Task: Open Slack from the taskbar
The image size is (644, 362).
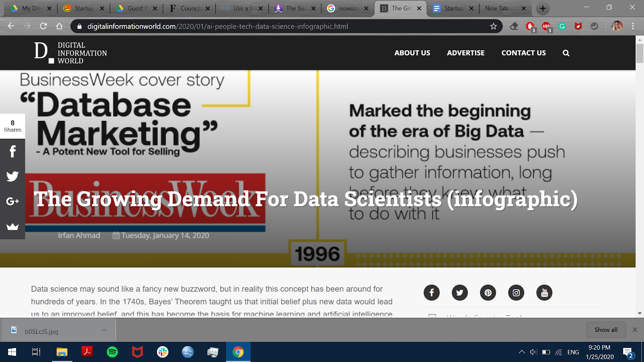Action: [163, 352]
